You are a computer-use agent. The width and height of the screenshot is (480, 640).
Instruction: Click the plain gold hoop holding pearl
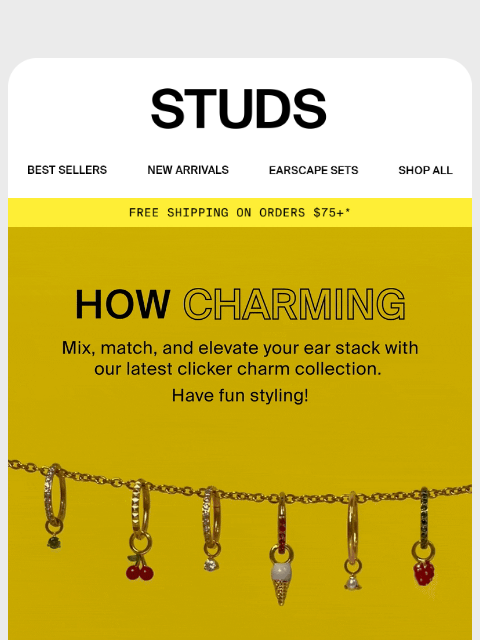coord(353,527)
